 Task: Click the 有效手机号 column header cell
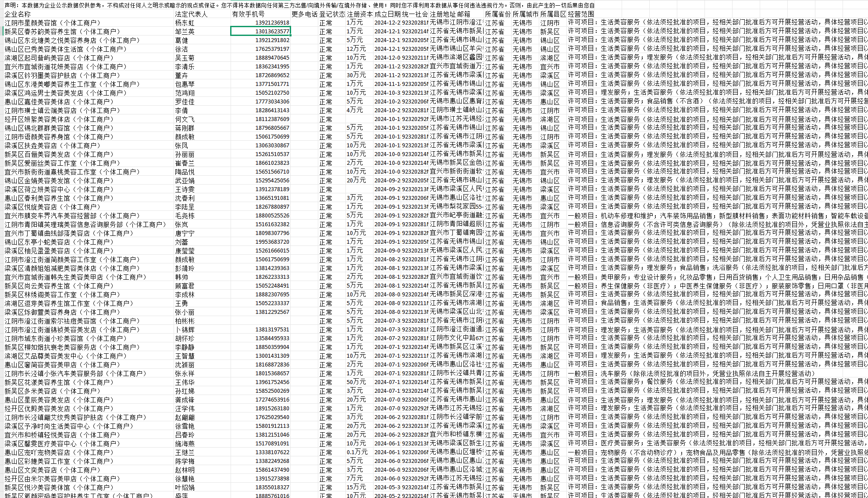248,14
